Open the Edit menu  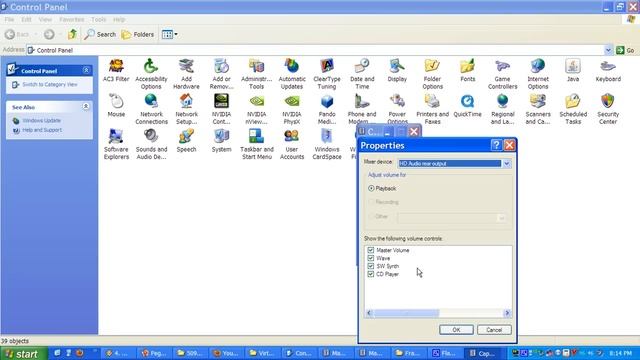(x=27, y=20)
